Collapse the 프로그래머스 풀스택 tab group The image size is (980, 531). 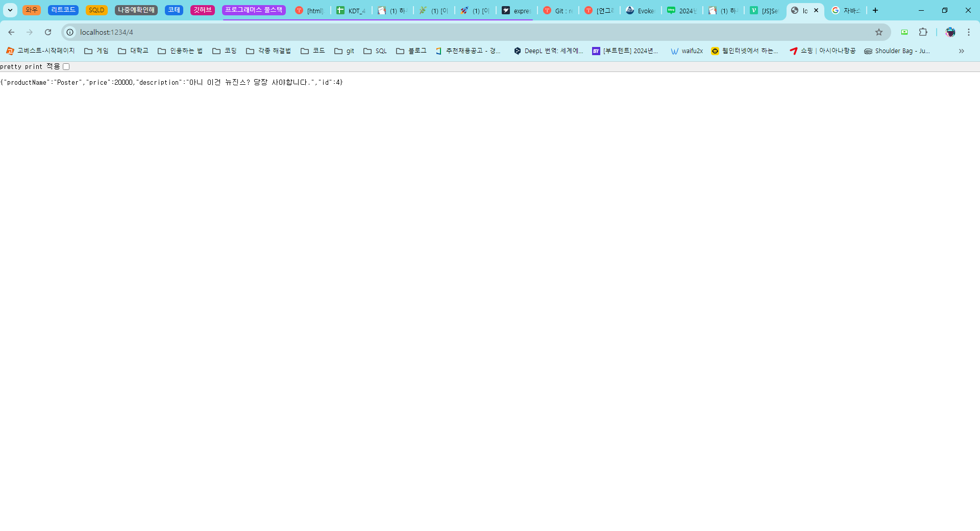click(254, 10)
